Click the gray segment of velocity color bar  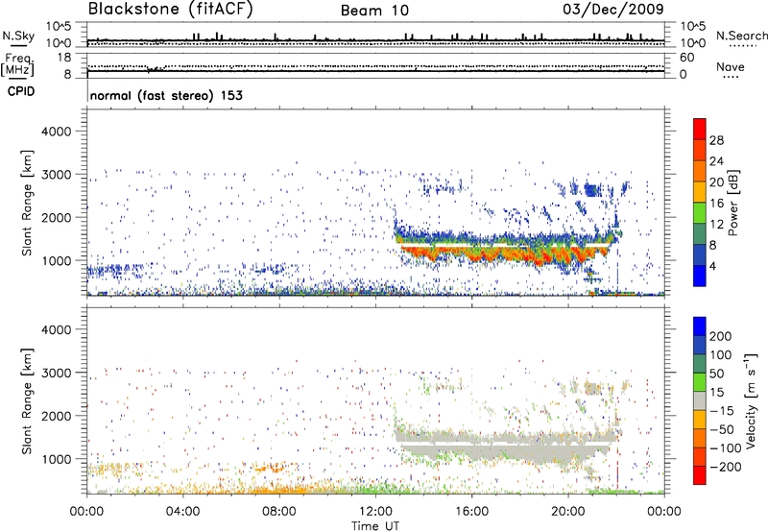[700, 401]
